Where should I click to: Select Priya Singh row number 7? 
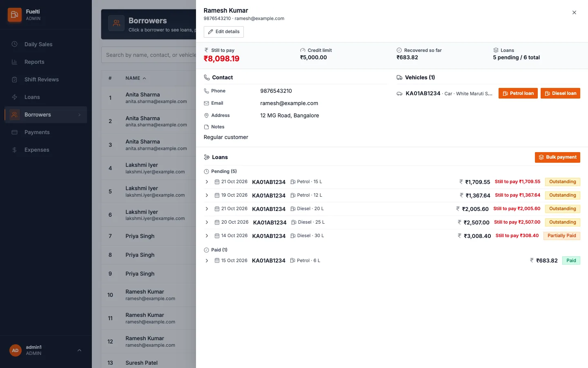149,236
